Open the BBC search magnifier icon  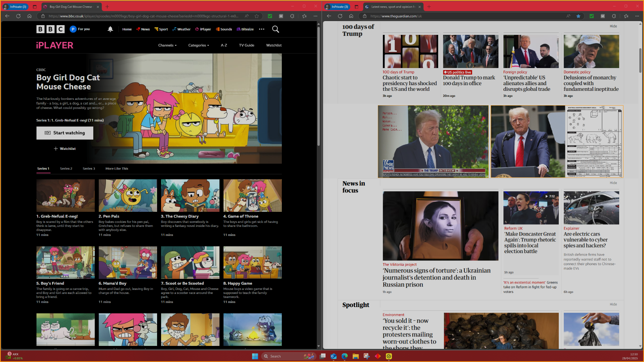(x=276, y=29)
